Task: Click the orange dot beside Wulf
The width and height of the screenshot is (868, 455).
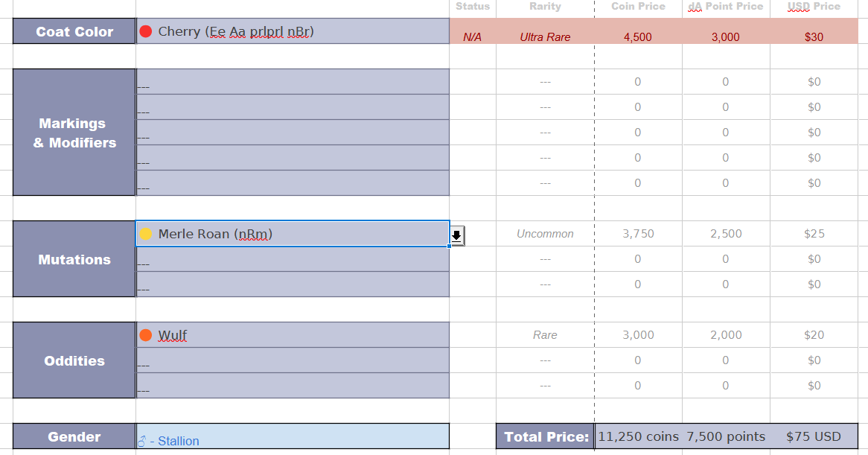Action: tap(146, 335)
